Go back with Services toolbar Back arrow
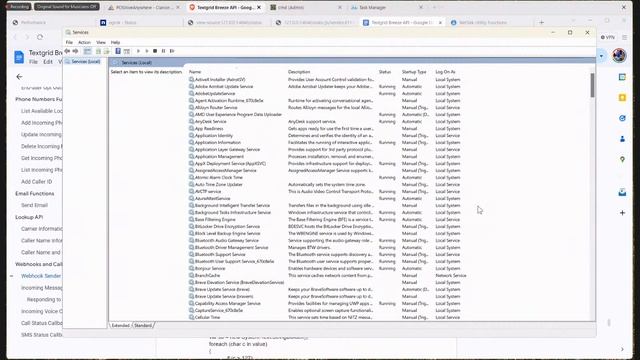This screenshot has height=360, width=640. [x=67, y=51]
